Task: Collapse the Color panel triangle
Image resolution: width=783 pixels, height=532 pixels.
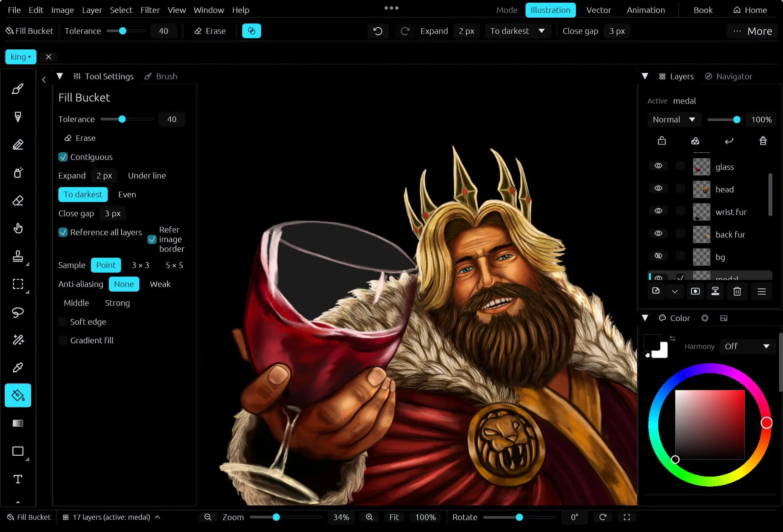Action: (645, 318)
